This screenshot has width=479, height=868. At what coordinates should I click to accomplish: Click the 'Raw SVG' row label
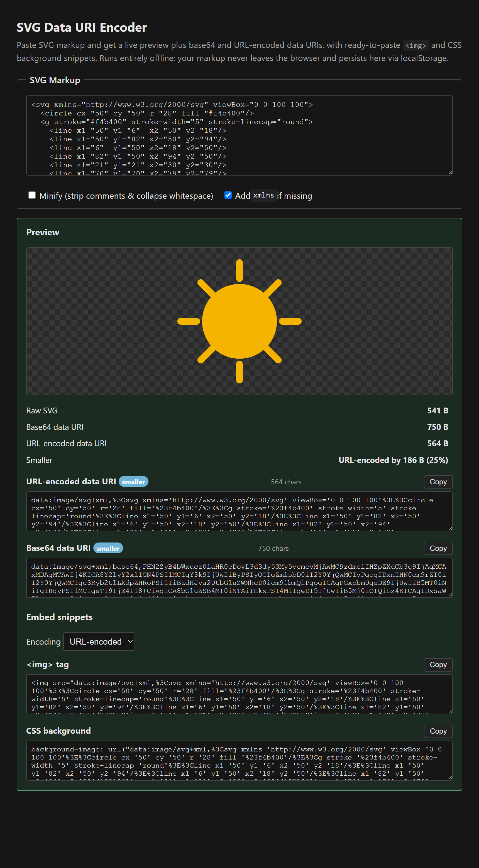tap(42, 410)
